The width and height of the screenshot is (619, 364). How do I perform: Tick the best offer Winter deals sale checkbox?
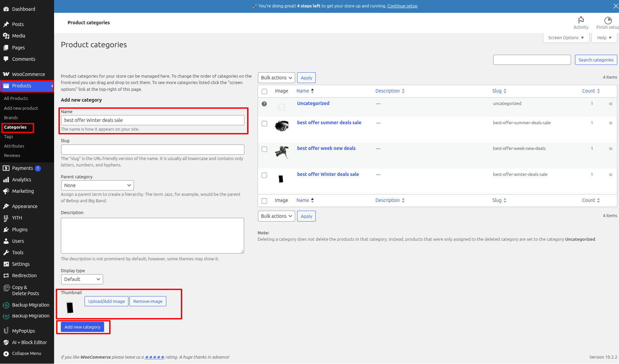click(x=264, y=175)
